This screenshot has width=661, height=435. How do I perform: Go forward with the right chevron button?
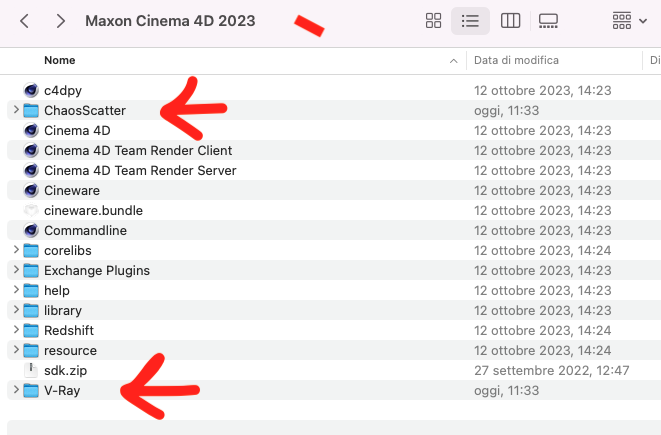click(x=61, y=21)
